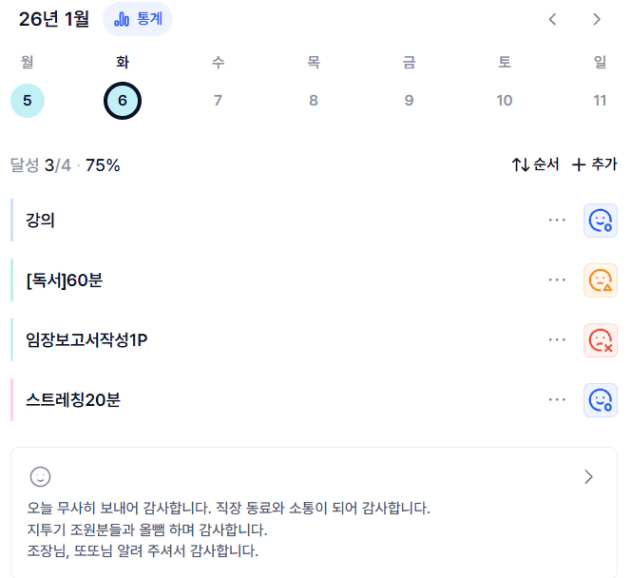Click the red sad face icon for 임장보고서작성1P
This screenshot has height=578, width=631.
tap(600, 341)
